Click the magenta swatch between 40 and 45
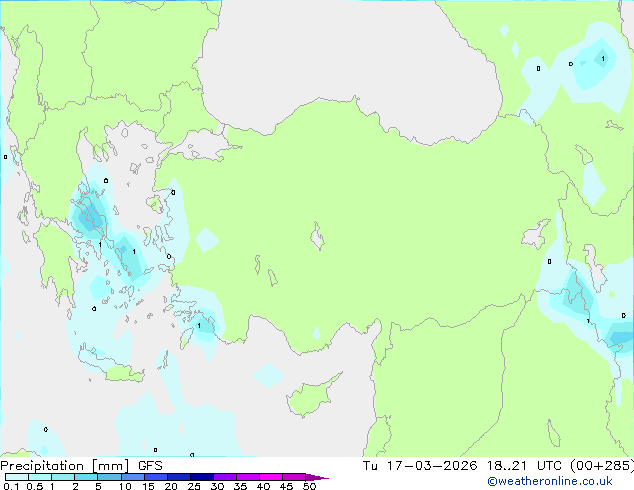The width and height of the screenshot is (634, 490). tap(271, 477)
